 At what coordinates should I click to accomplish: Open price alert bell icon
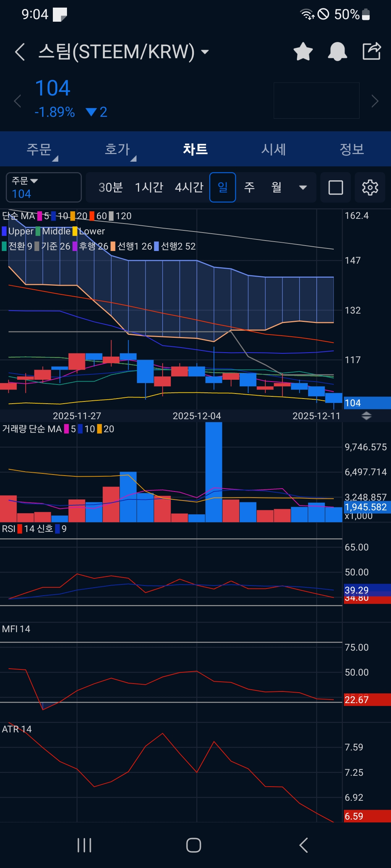(337, 51)
